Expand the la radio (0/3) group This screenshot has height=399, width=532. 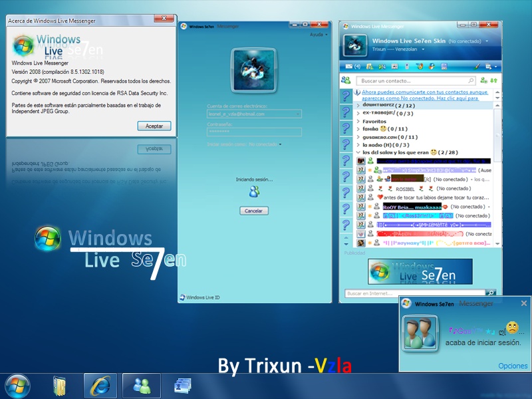pos(358,145)
